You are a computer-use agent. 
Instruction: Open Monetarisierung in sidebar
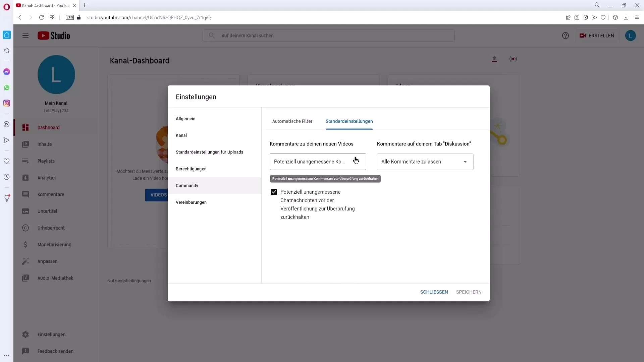tap(54, 244)
